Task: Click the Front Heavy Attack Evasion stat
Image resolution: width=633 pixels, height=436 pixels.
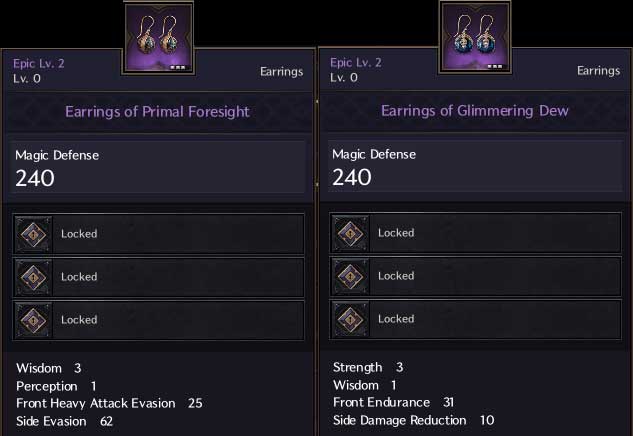Action: [x=109, y=404]
